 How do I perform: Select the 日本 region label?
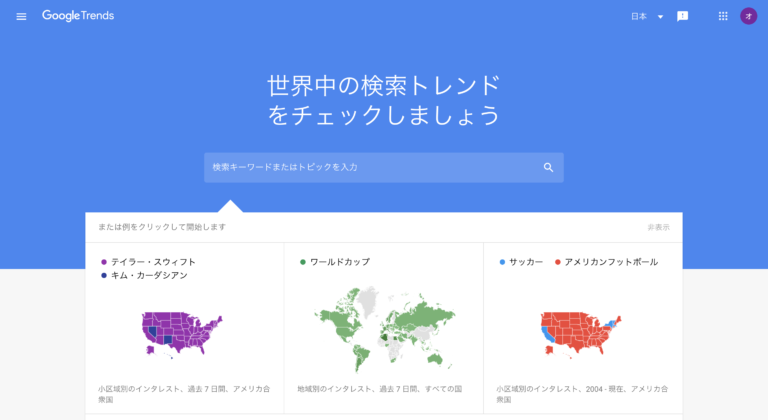tap(639, 17)
